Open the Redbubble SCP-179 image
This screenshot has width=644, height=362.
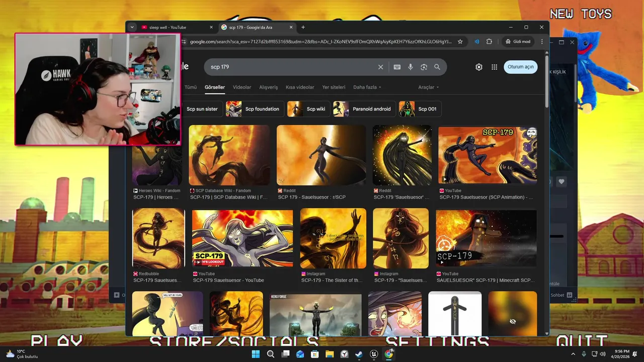pyautogui.click(x=158, y=238)
